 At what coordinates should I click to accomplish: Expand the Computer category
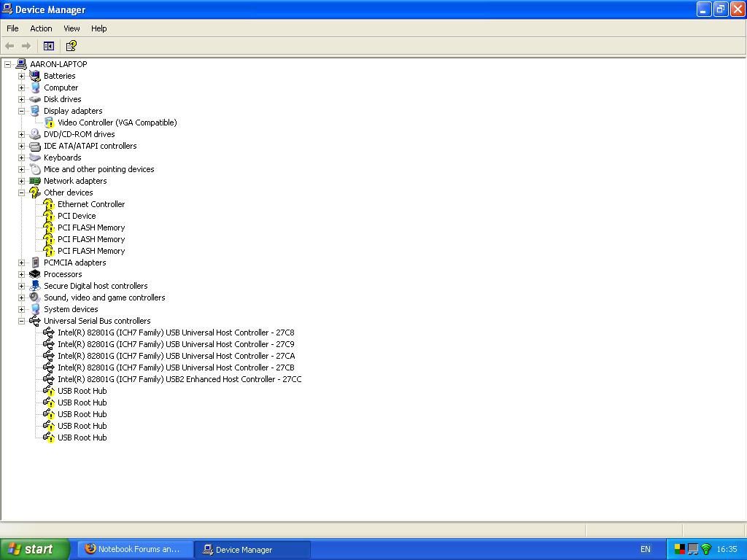click(21, 87)
